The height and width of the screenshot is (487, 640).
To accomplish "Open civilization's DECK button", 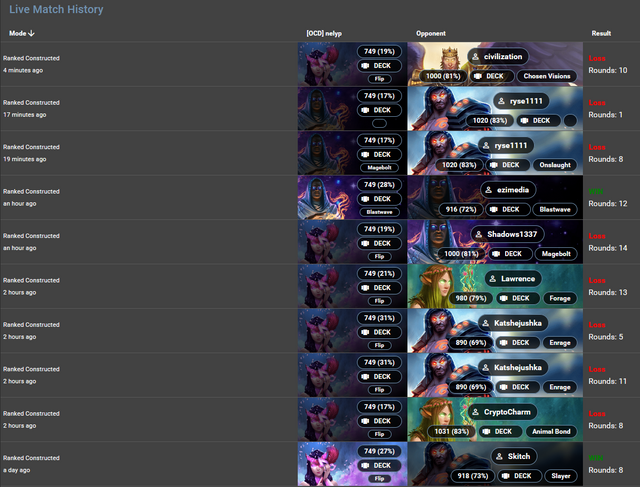I will click(490, 76).
